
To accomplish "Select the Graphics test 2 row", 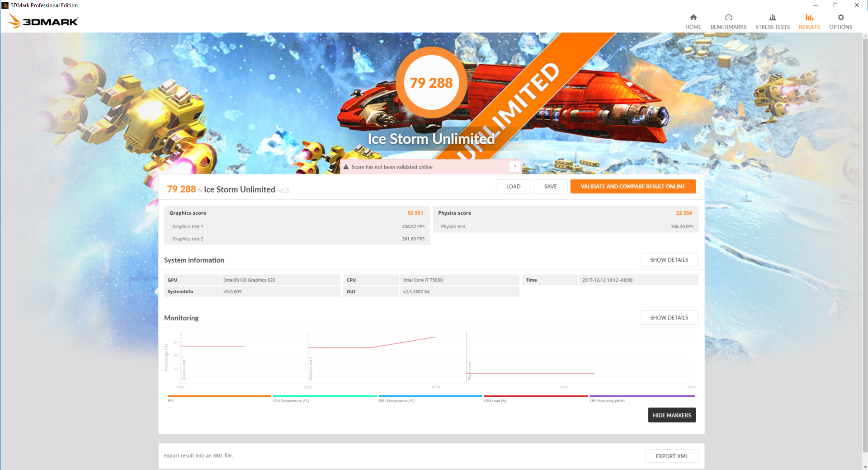I will (297, 239).
